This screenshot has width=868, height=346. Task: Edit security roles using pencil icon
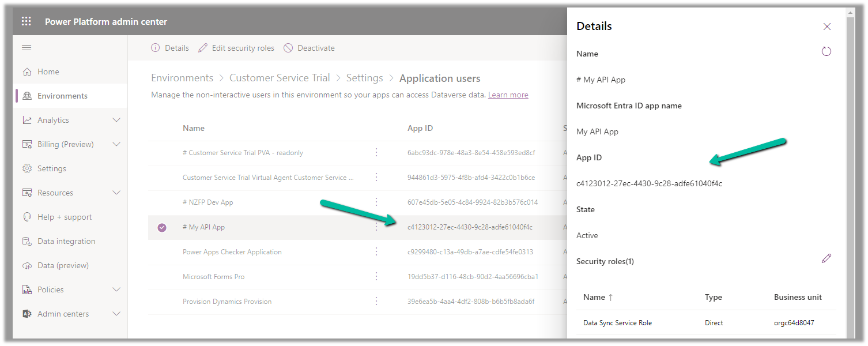pyautogui.click(x=826, y=259)
